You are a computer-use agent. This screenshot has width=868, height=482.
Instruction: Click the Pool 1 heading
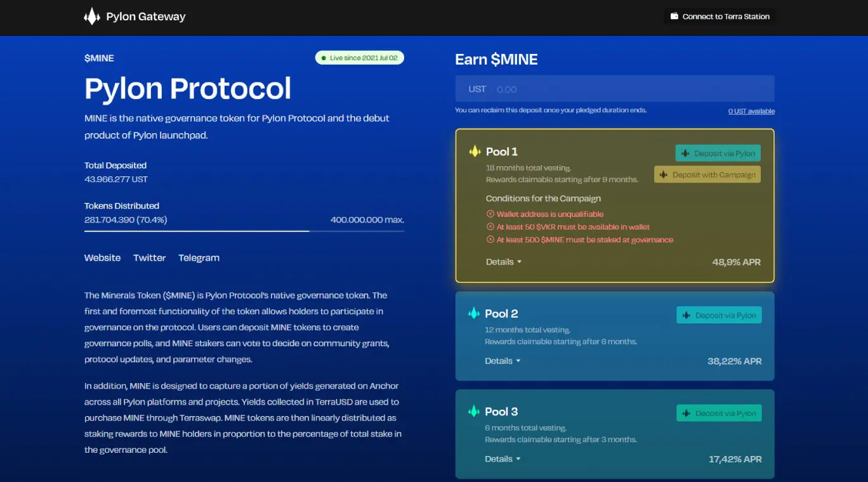point(501,152)
